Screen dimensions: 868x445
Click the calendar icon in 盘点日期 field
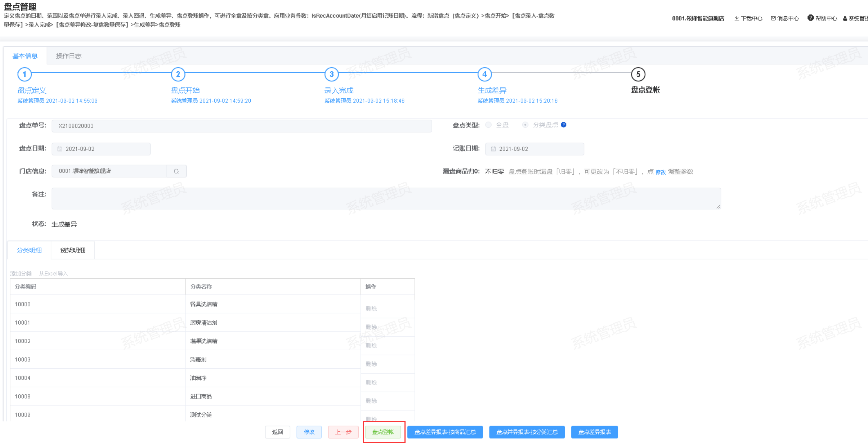click(60, 149)
